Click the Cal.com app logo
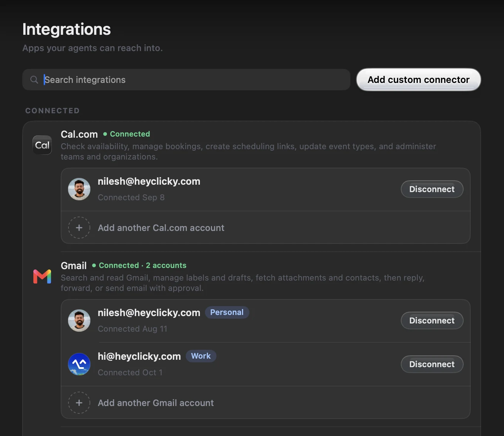This screenshot has width=504, height=436. 42,145
